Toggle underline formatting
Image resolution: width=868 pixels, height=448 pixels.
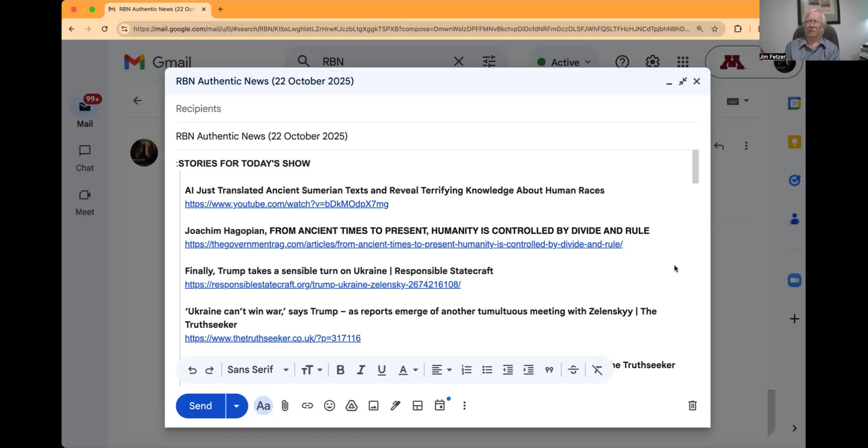pos(382,370)
